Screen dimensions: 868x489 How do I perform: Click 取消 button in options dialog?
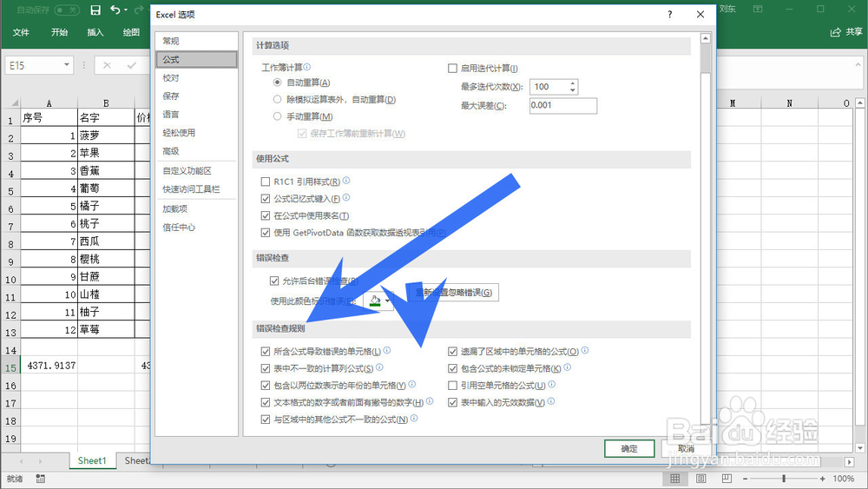pyautogui.click(x=686, y=448)
